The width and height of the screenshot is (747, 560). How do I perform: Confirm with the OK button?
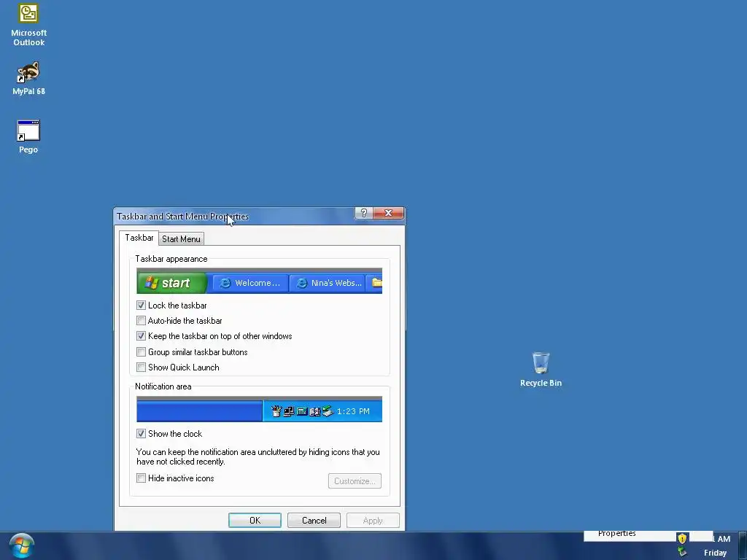(x=255, y=521)
